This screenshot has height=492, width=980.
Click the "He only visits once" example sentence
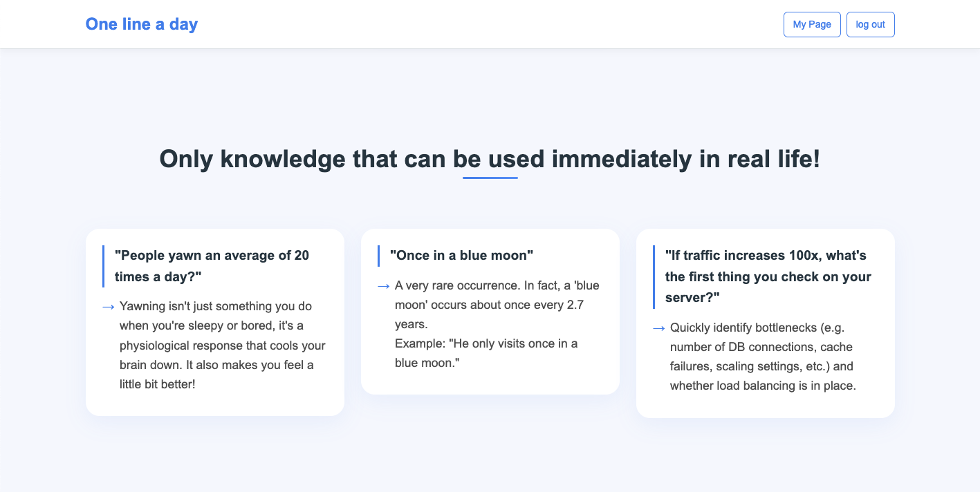(x=486, y=353)
